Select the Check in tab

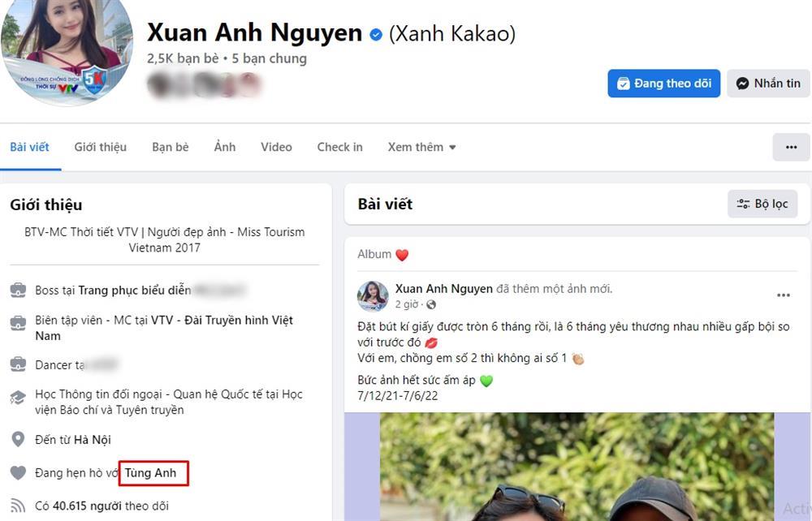pos(339,148)
